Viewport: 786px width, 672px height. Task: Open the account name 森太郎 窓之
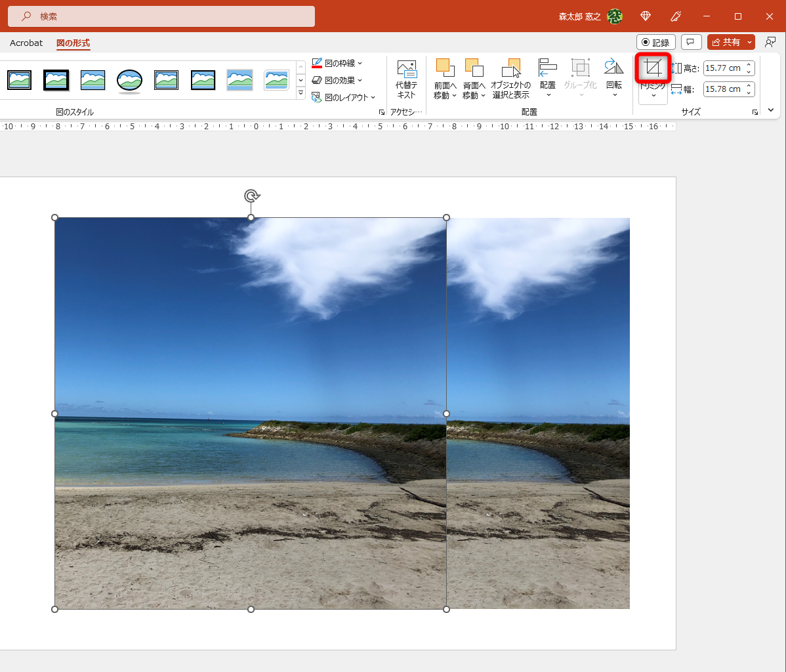coord(579,16)
